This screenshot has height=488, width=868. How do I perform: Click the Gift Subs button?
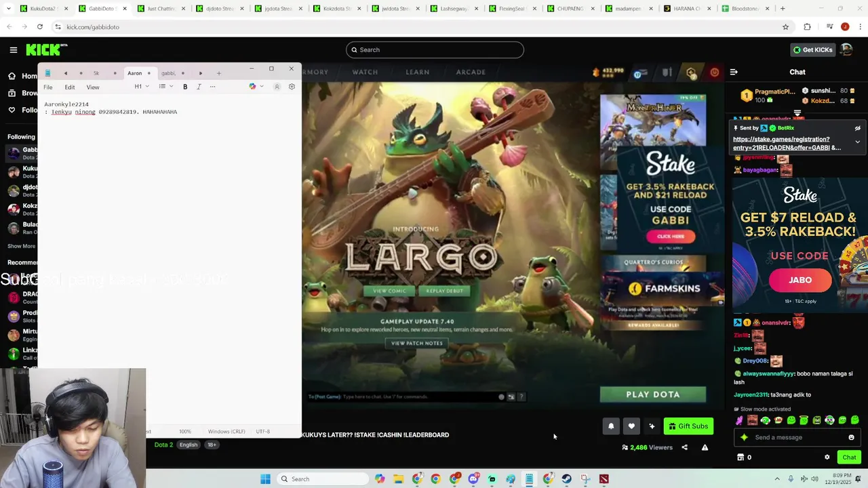pyautogui.click(x=688, y=426)
